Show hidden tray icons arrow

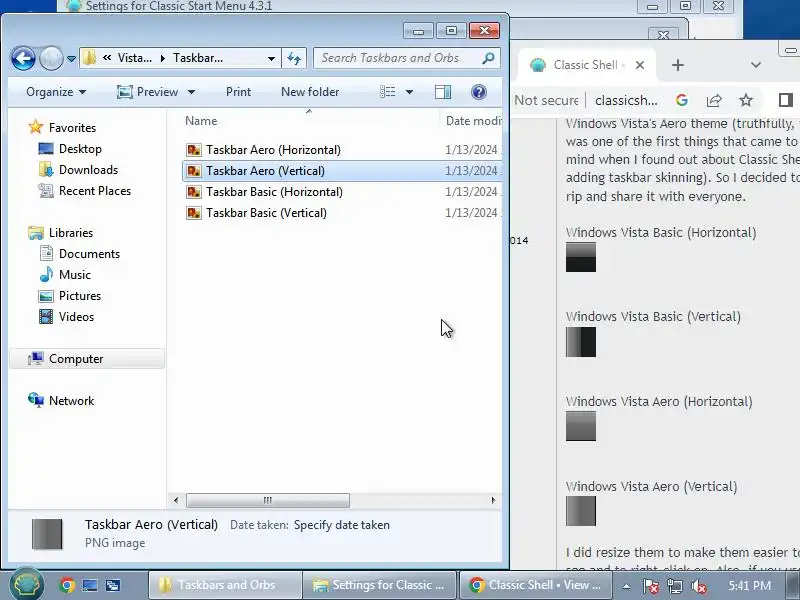[x=626, y=586]
